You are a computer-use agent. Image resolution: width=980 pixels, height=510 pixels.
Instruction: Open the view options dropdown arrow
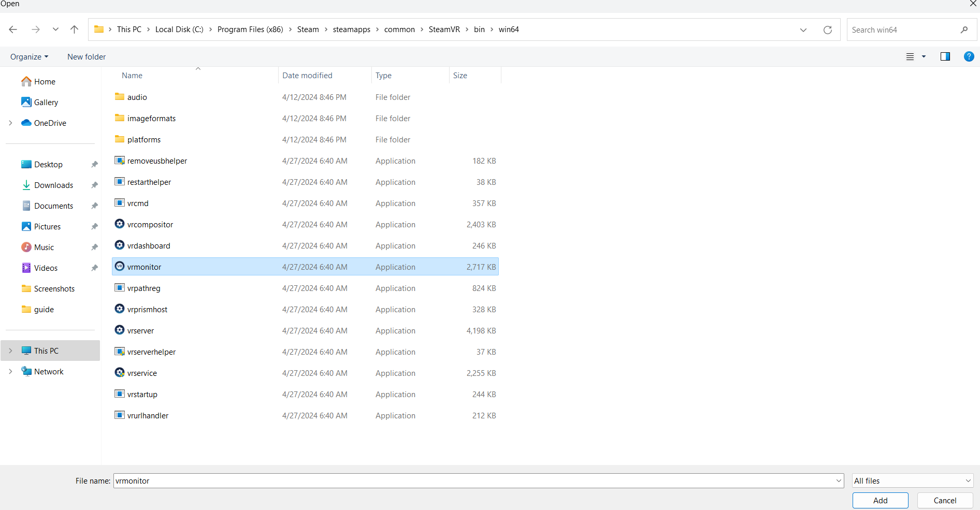click(x=924, y=57)
